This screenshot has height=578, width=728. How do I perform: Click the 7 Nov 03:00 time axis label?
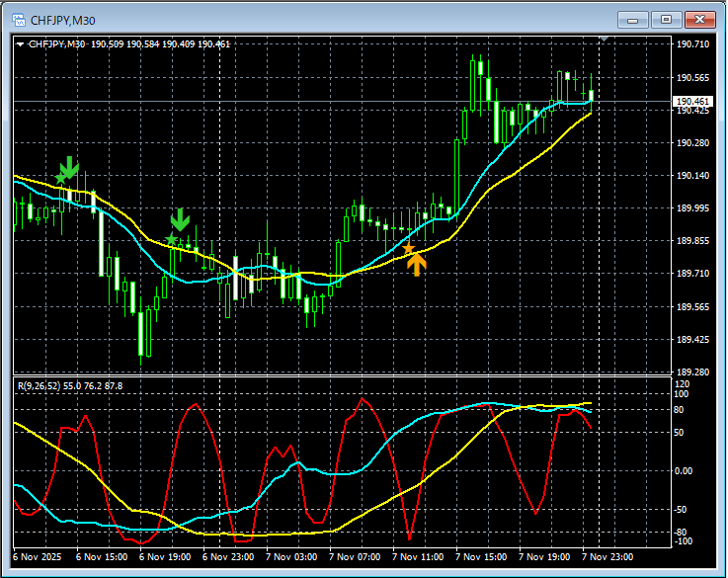(291, 556)
